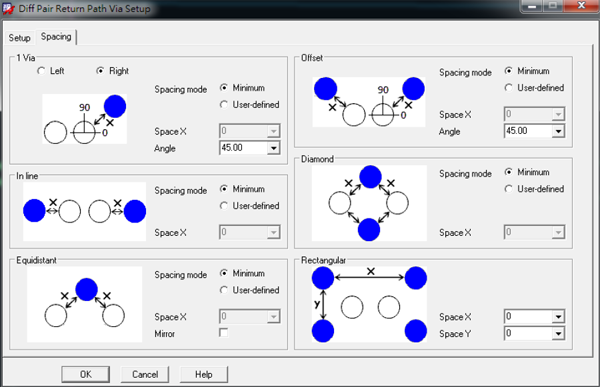This screenshot has height=387, width=600.
Task: Click the Rectangular placement diagram
Action: [369, 304]
